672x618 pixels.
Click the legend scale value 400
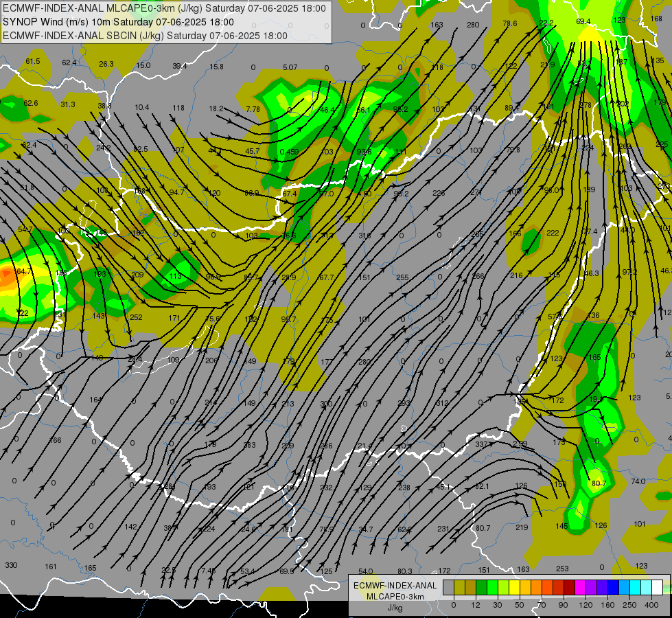pos(651,605)
